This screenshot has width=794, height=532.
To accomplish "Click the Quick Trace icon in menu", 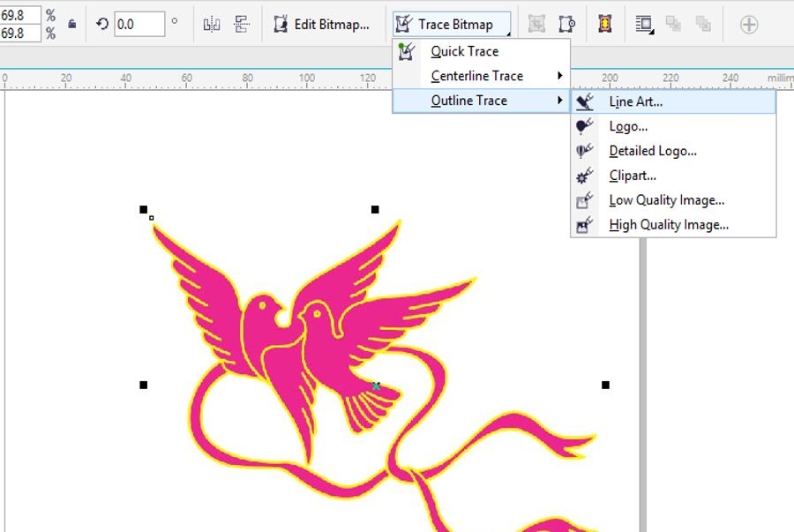I will point(407,51).
